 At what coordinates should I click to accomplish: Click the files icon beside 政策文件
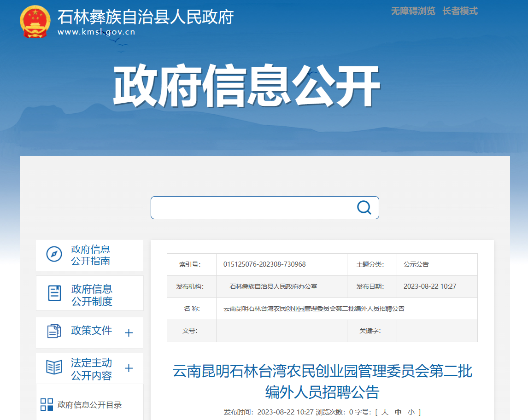pyautogui.click(x=54, y=331)
